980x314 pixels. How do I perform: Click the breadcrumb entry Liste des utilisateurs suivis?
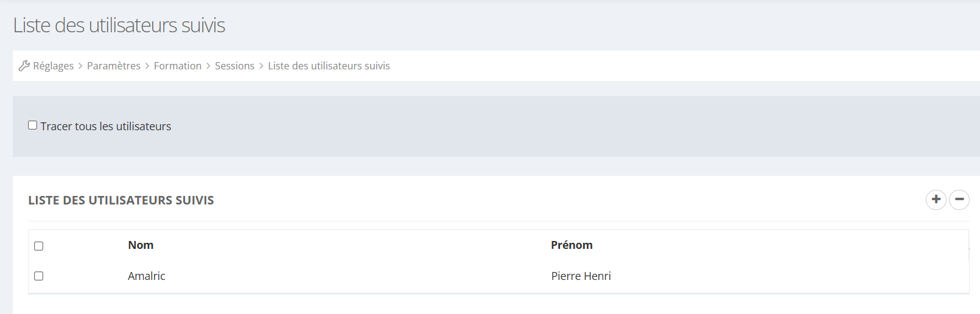[329, 66]
